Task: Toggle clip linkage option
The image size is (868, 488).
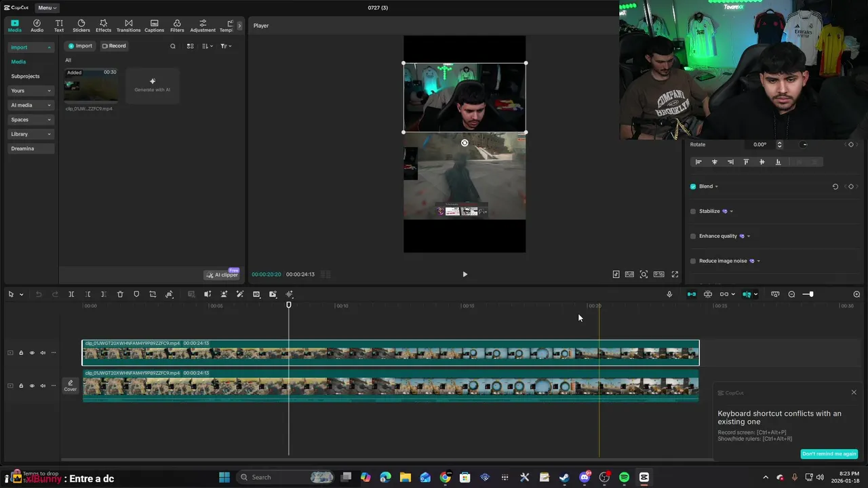Action: point(724,294)
